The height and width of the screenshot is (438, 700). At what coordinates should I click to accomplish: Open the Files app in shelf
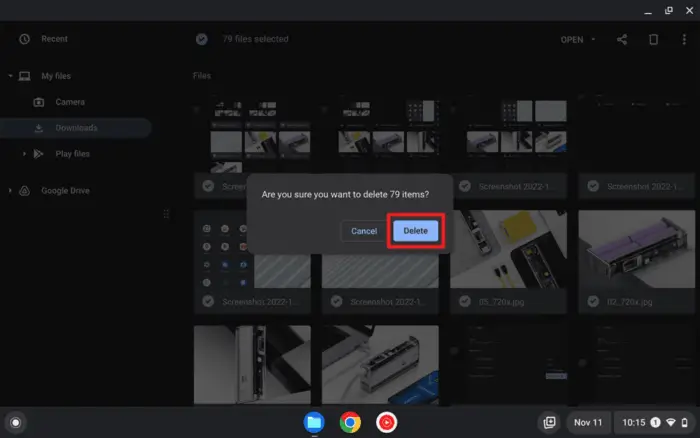314,422
